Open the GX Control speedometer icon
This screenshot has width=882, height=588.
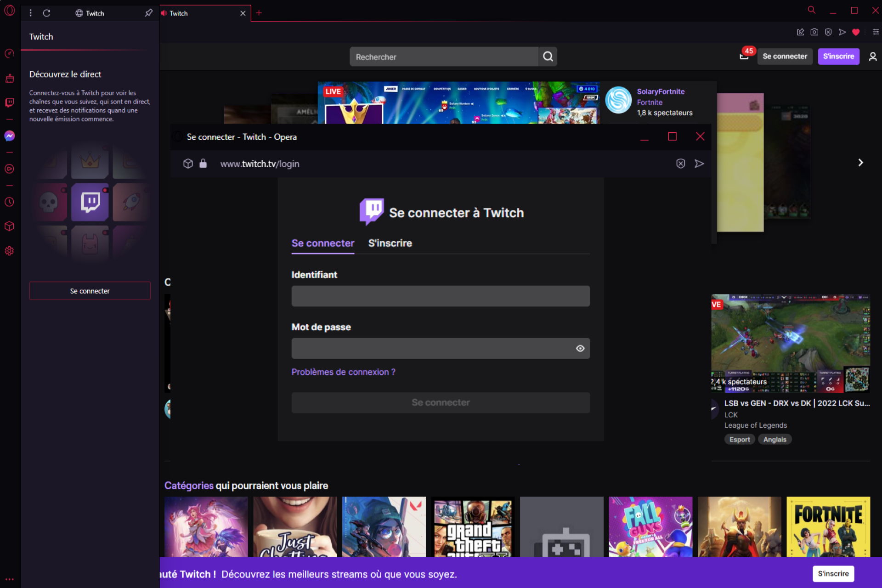[x=10, y=54]
